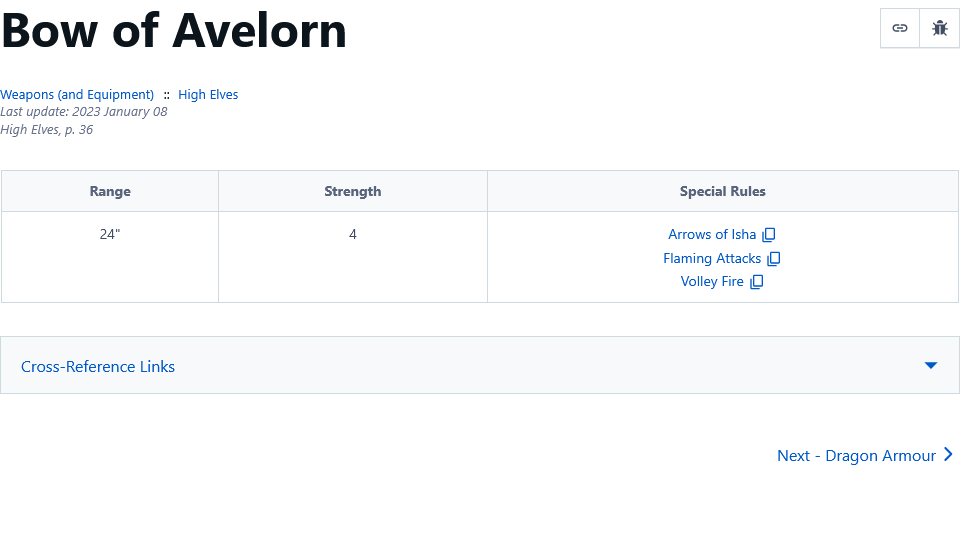The width and height of the screenshot is (960, 546).
Task: Click the copy page link icon
Action: [900, 28]
